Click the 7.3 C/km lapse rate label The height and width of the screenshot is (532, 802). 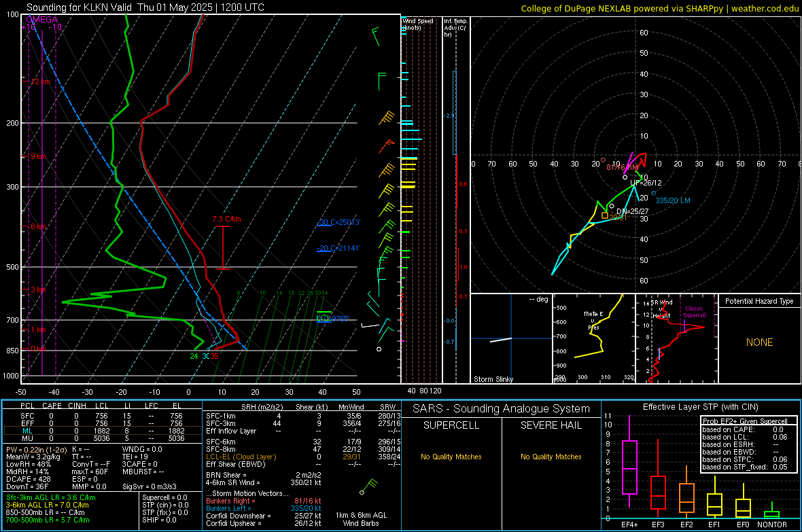[226, 219]
